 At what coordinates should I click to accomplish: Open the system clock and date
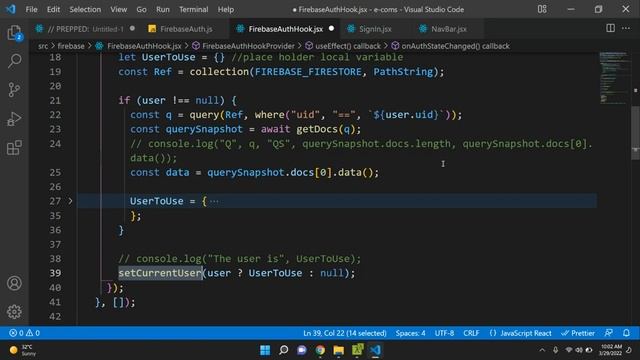tap(611, 350)
